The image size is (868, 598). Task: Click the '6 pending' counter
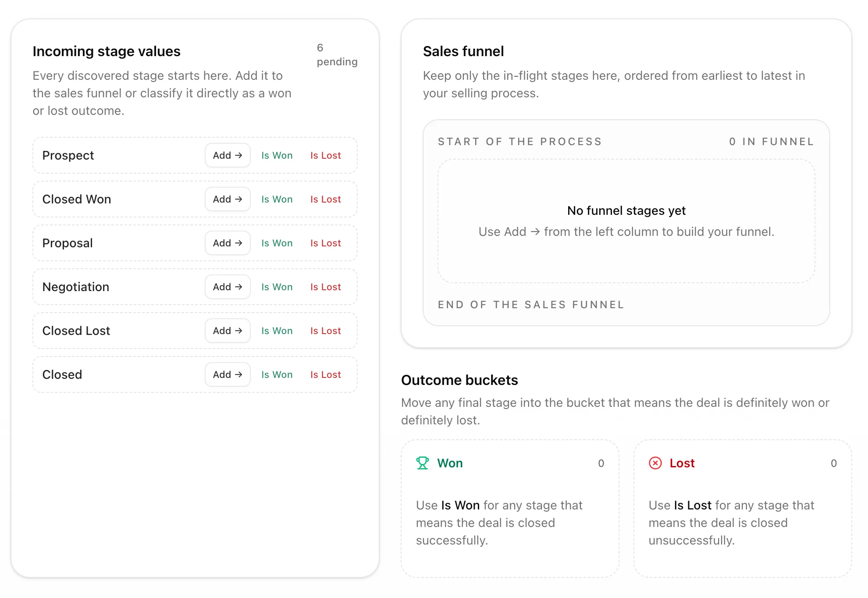[337, 55]
